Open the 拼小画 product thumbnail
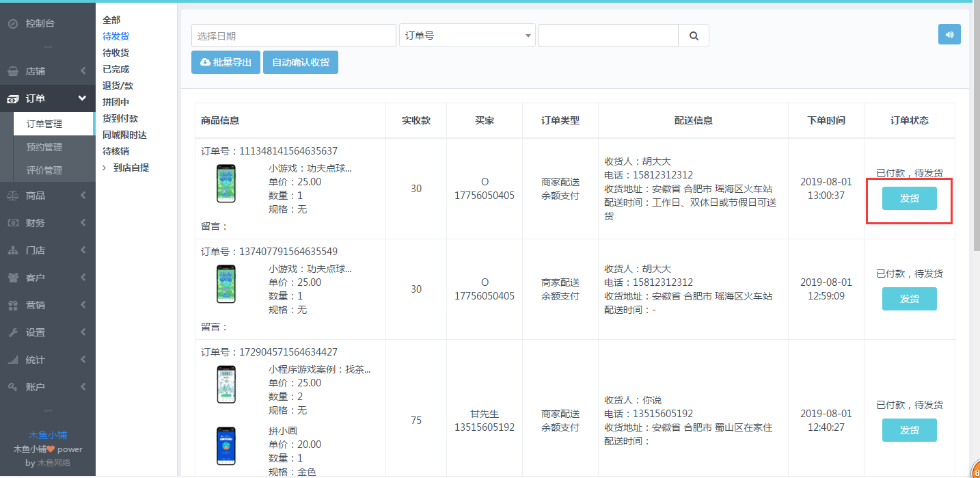 pos(226,446)
